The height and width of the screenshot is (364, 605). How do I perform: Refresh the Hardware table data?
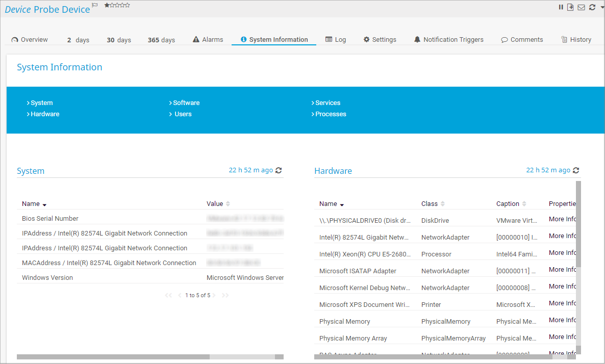pos(576,170)
